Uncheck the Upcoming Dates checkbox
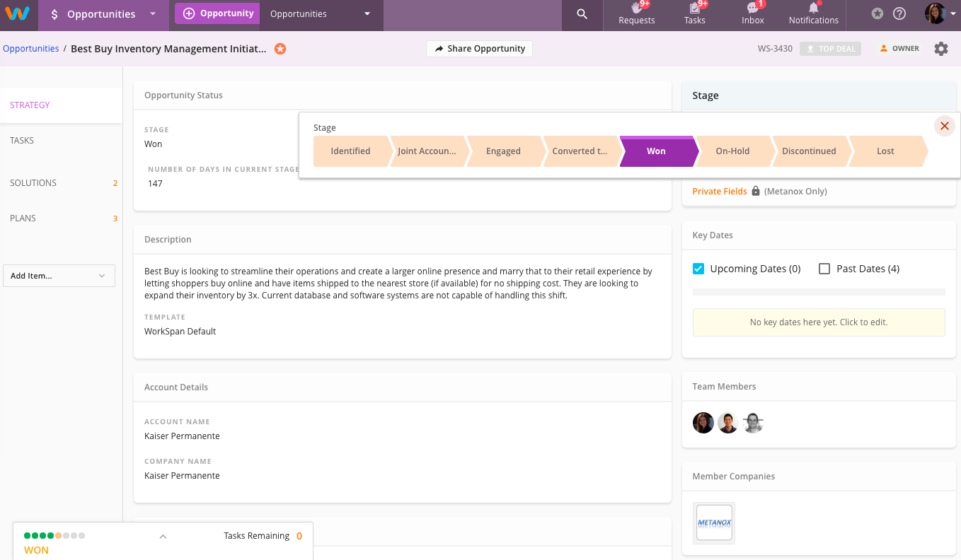The image size is (961, 560). pos(698,269)
